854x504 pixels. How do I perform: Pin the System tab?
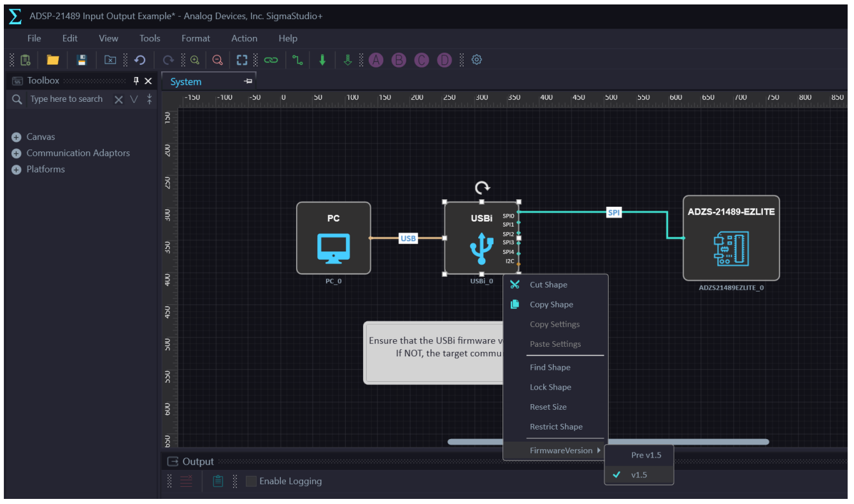click(248, 81)
